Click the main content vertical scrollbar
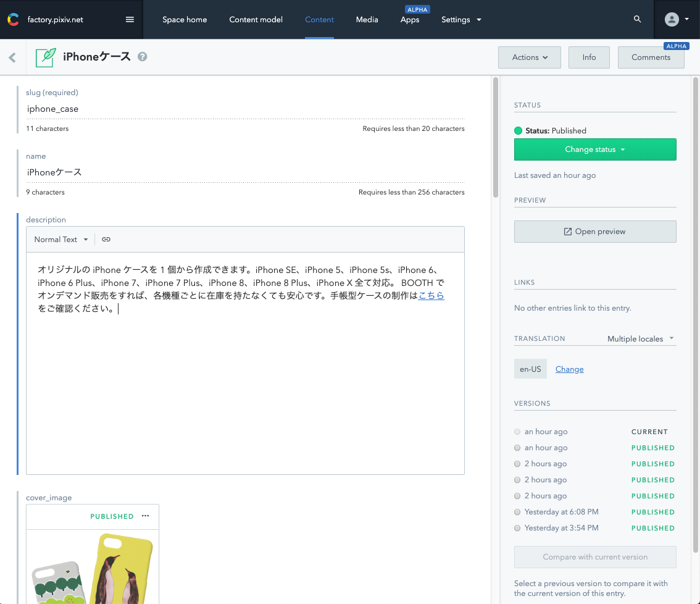 coord(495,138)
